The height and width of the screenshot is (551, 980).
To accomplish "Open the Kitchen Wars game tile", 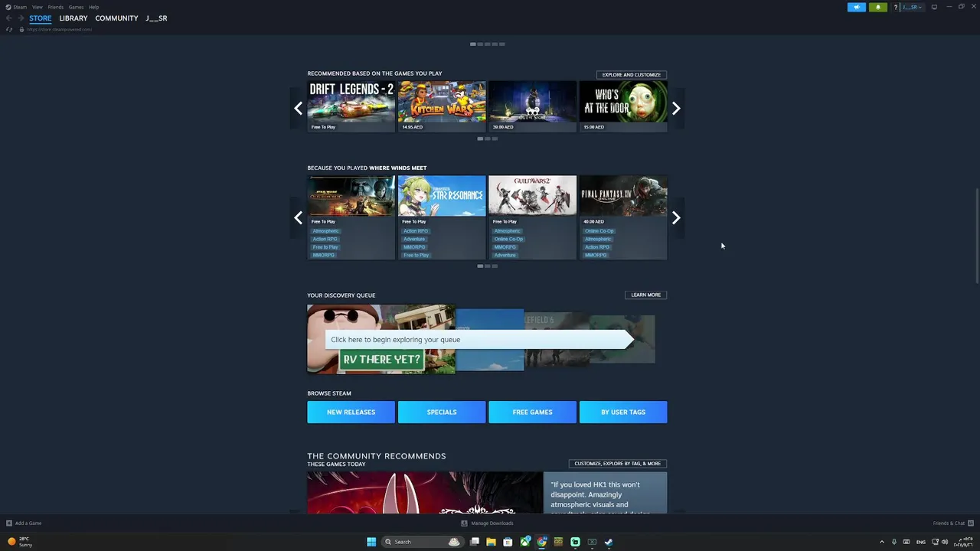I will click(442, 106).
